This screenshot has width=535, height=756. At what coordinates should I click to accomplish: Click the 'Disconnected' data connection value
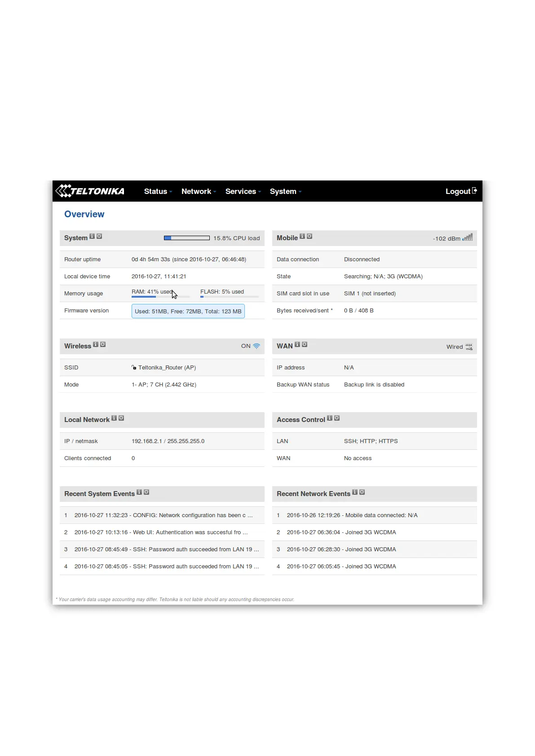pyautogui.click(x=362, y=259)
